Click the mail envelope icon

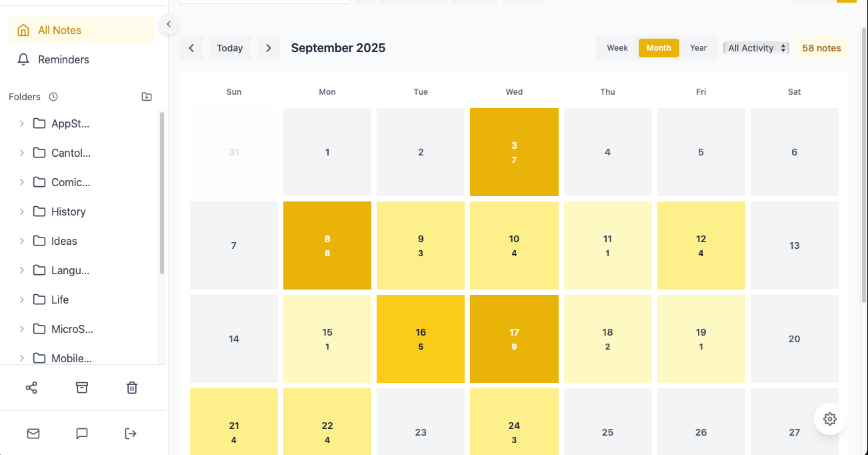pyautogui.click(x=33, y=434)
